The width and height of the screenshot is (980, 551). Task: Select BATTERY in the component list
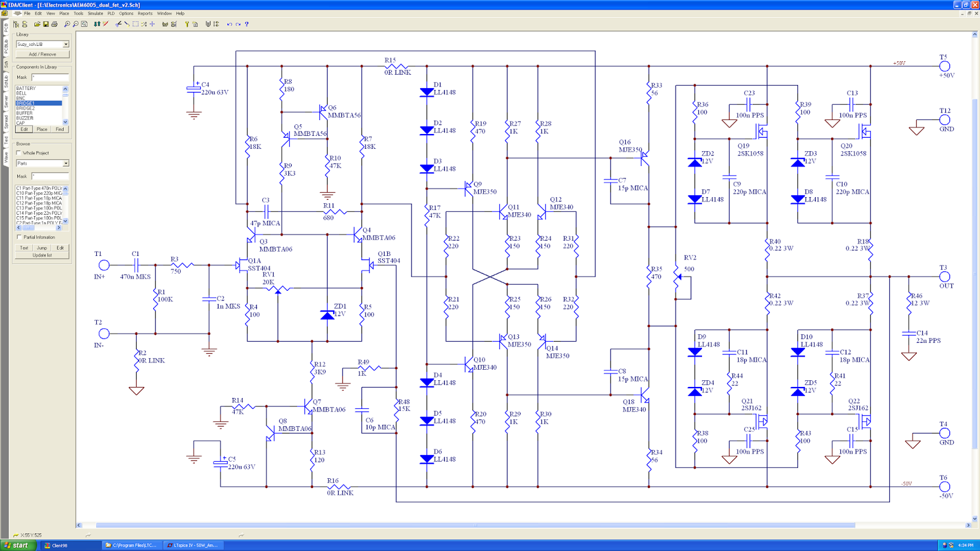(39, 89)
